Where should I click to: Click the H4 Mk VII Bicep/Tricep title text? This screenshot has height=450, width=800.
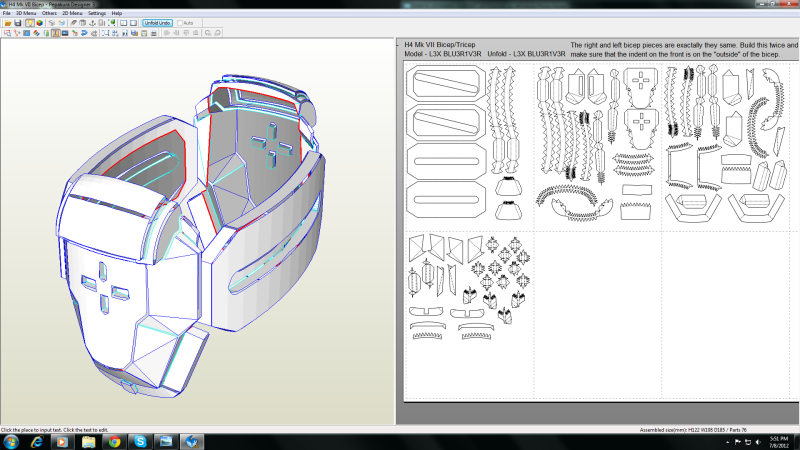(440, 45)
